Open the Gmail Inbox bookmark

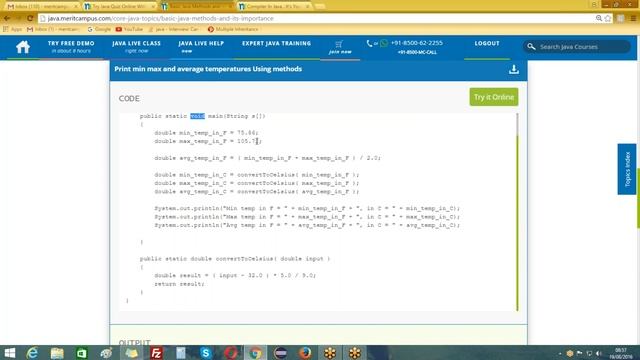tap(52, 29)
